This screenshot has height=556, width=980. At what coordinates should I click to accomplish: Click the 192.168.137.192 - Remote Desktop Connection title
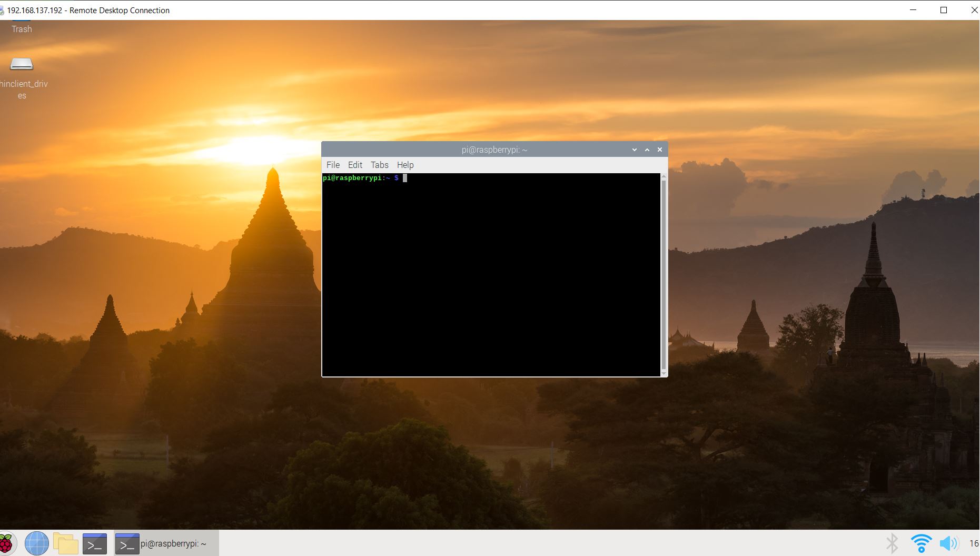pyautogui.click(x=88, y=10)
